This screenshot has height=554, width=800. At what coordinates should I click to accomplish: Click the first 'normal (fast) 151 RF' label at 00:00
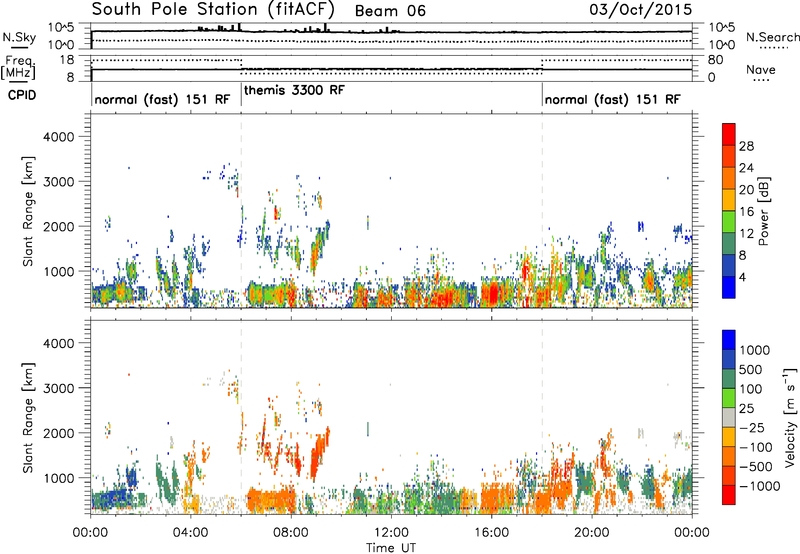click(x=162, y=99)
